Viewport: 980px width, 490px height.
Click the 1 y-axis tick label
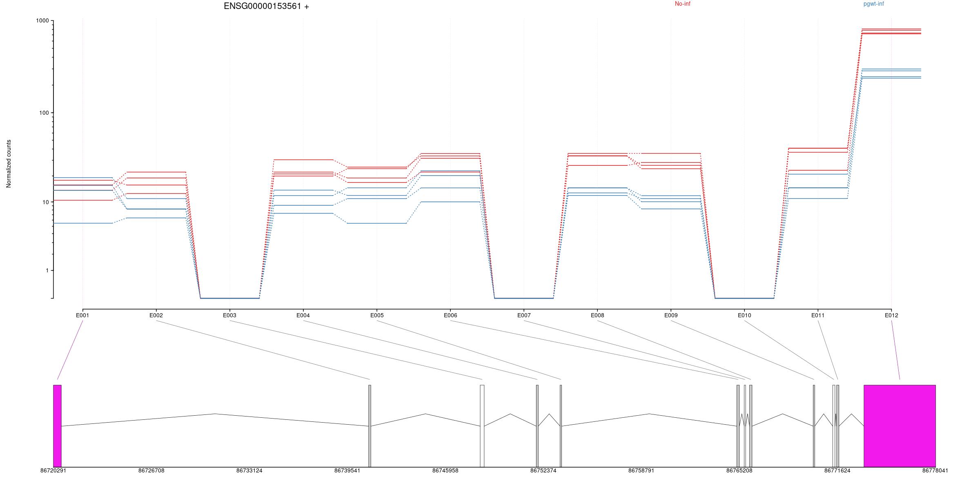tap(47, 271)
